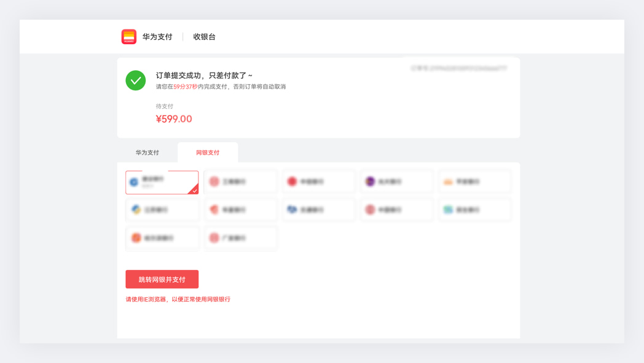Screen dimensions: 644x363
Task: Click the Huawei Pay logo icon
Action: pos(128,37)
